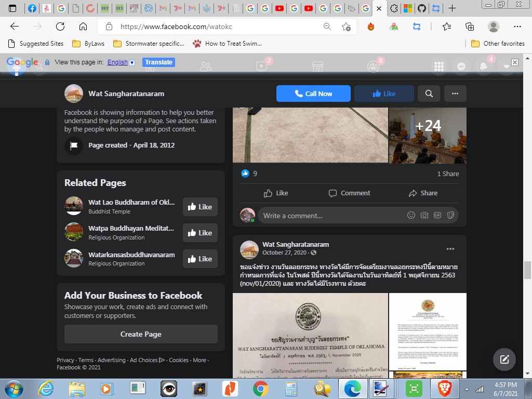Image resolution: width=532 pixels, height=399 pixels.
Task: Switch to the Microsoft logo tab
Action: 407,8
